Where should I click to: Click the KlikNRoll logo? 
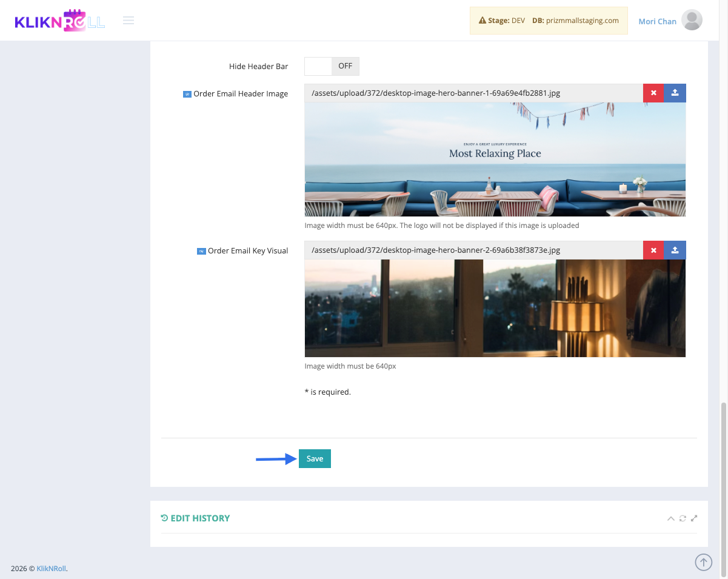pos(60,21)
